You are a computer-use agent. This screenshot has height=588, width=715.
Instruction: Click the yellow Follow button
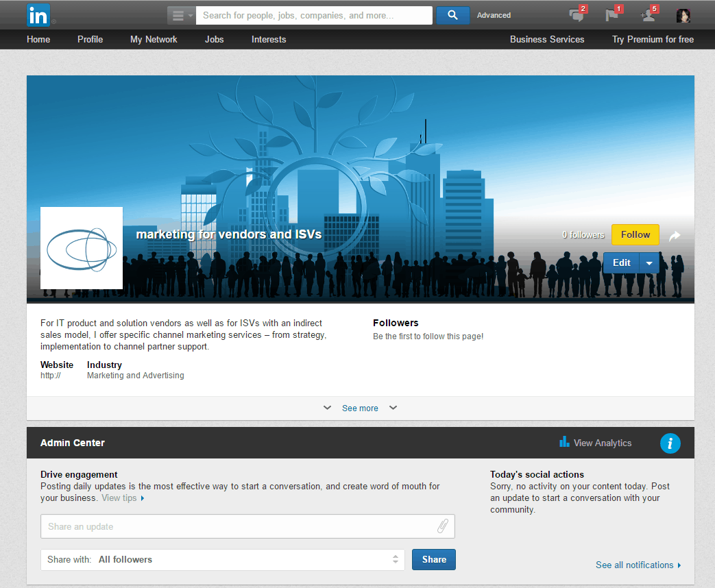(x=635, y=234)
